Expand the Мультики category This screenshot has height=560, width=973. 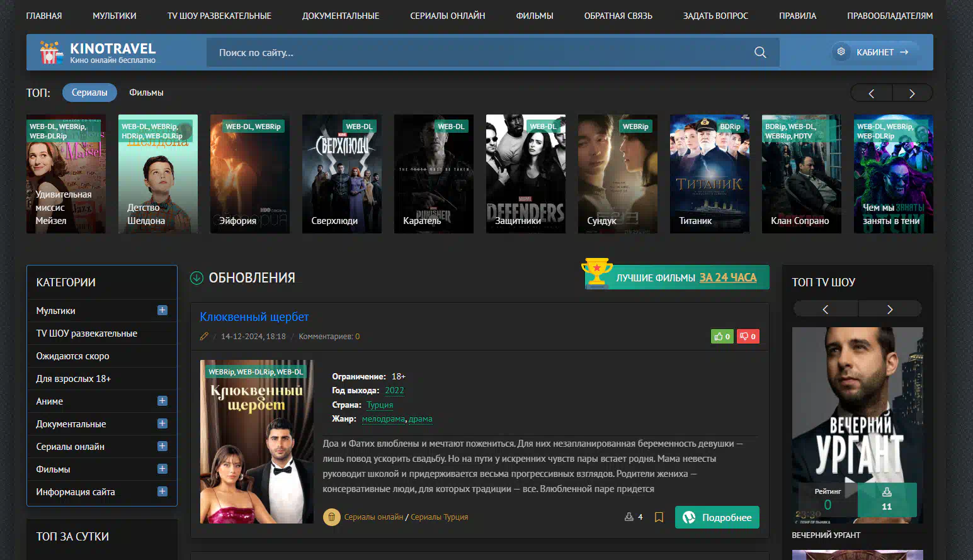162,310
